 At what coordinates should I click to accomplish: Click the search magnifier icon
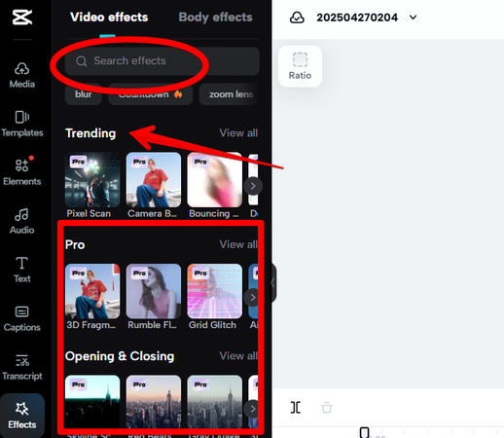point(81,61)
